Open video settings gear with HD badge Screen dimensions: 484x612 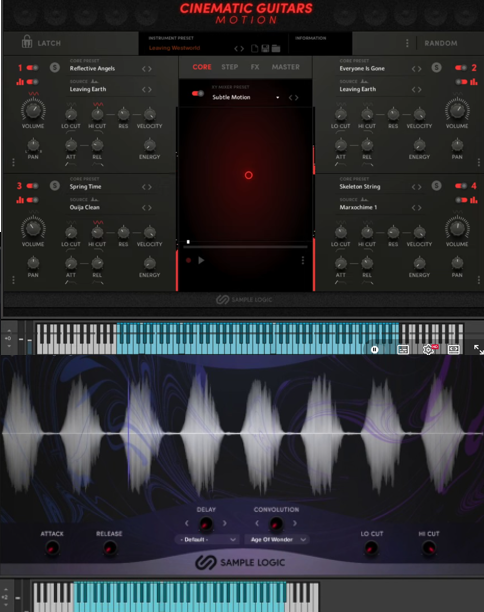(429, 349)
